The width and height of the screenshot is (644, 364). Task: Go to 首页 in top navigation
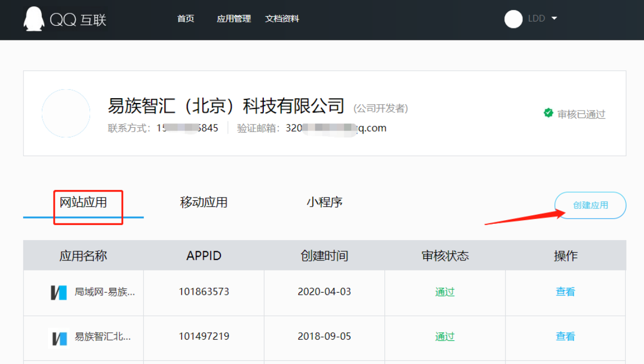click(186, 19)
